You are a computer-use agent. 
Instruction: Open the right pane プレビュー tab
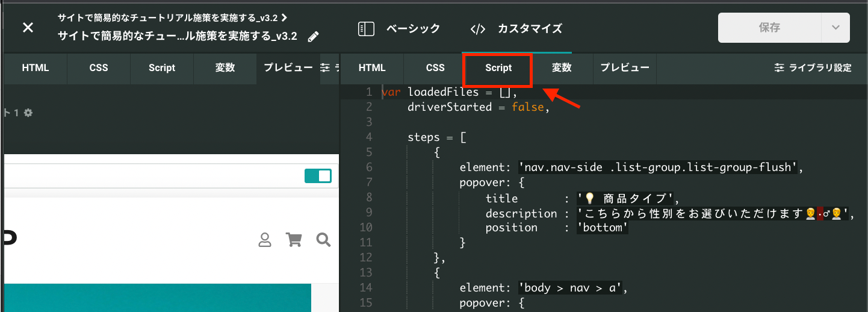[625, 68]
